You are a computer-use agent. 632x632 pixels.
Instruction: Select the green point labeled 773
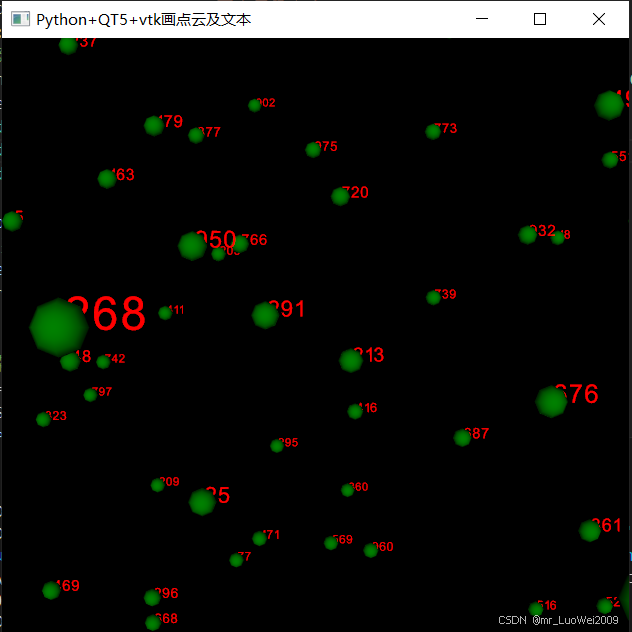433,131
